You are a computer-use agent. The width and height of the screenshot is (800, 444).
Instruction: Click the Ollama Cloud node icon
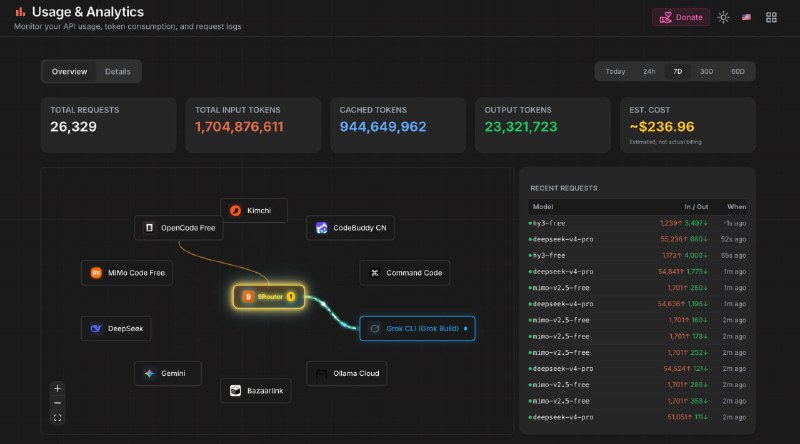(x=321, y=373)
